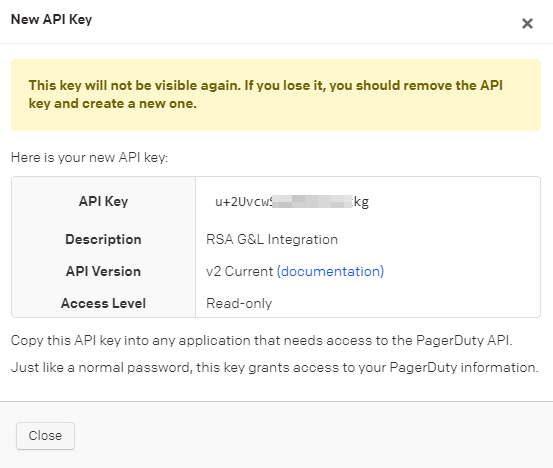Click the Close button at bottom
This screenshot has height=468, width=553.
(x=45, y=436)
